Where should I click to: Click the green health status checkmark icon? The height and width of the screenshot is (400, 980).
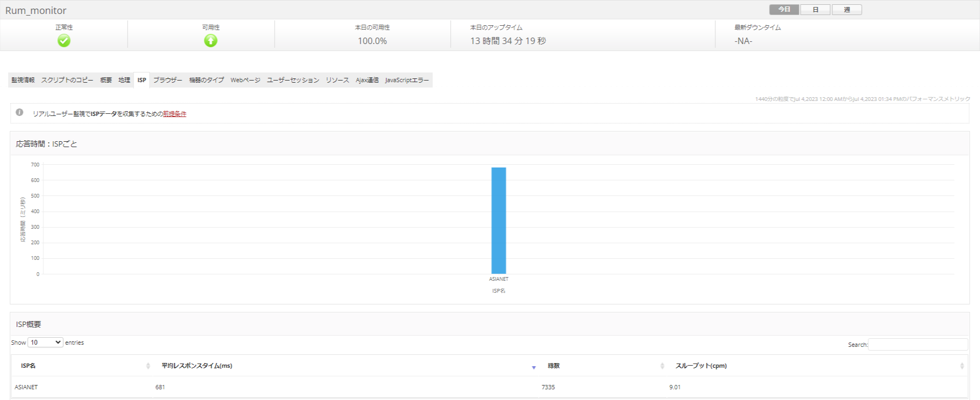tap(64, 41)
